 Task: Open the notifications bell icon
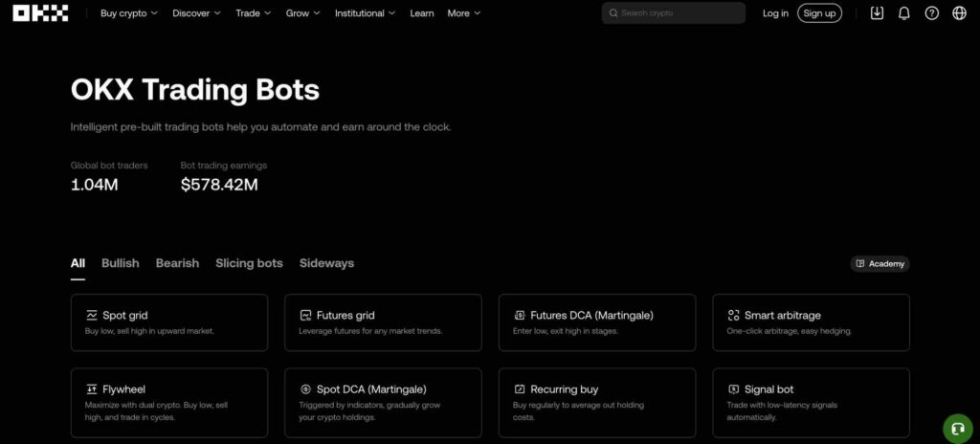tap(903, 13)
